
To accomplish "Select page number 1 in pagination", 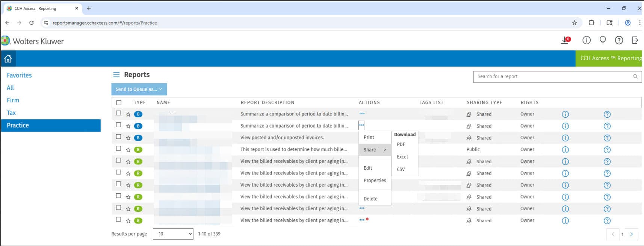I will click(622, 235).
